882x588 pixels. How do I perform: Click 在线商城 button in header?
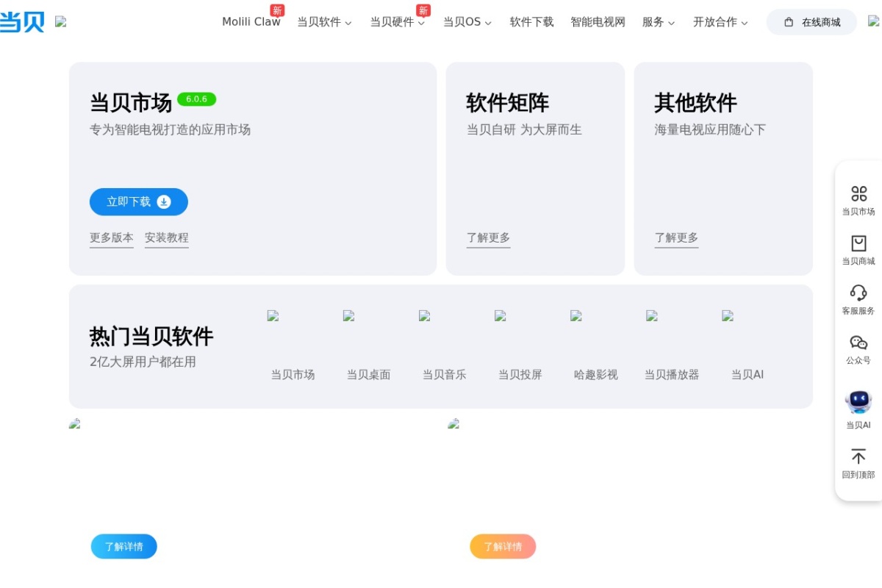click(x=811, y=22)
